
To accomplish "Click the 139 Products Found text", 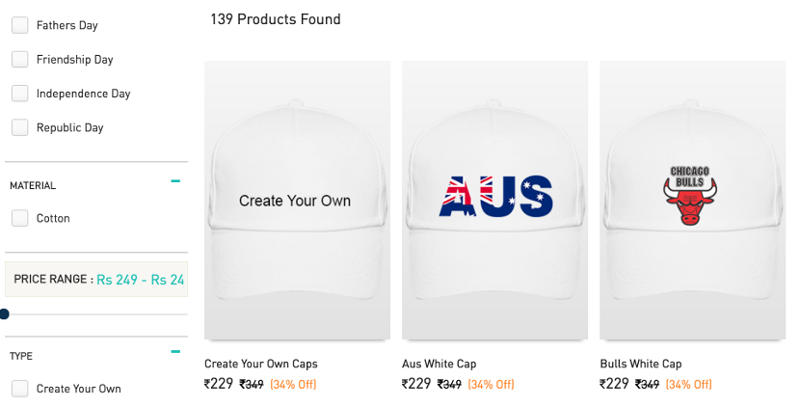I will click(x=276, y=19).
